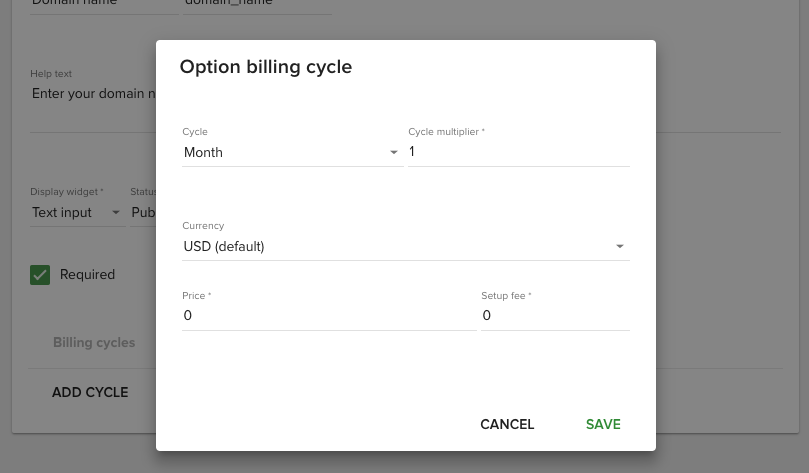Save the option billing cycle

click(x=603, y=424)
